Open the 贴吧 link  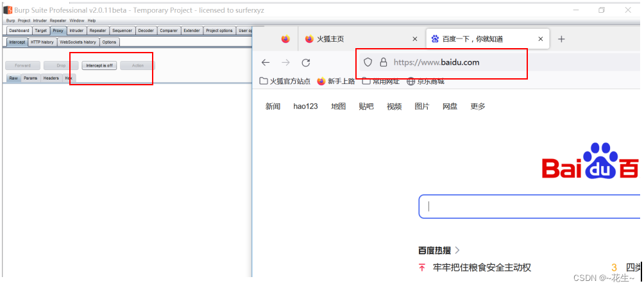coord(366,106)
